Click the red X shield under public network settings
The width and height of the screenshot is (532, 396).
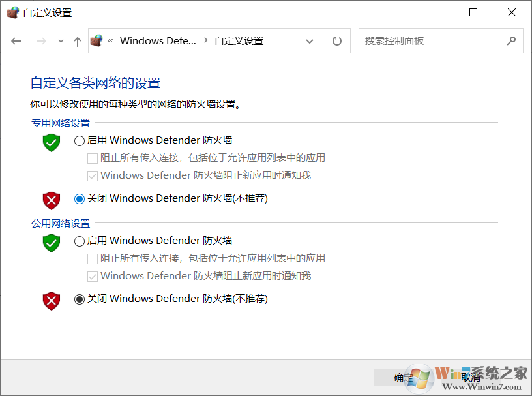click(51, 301)
